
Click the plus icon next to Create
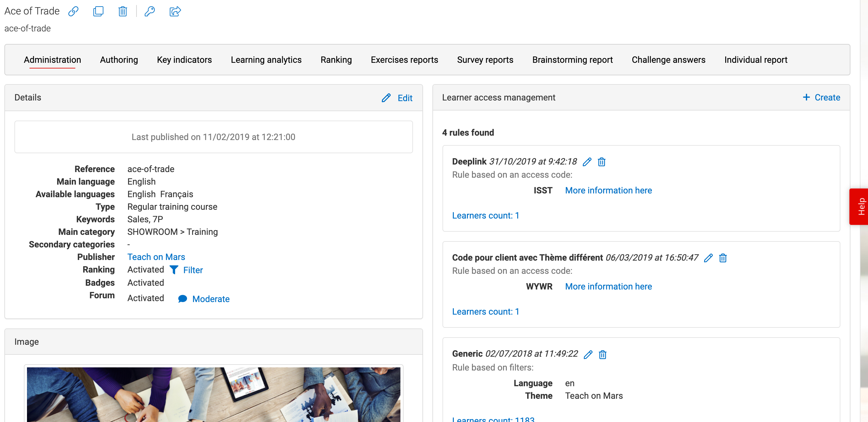806,97
